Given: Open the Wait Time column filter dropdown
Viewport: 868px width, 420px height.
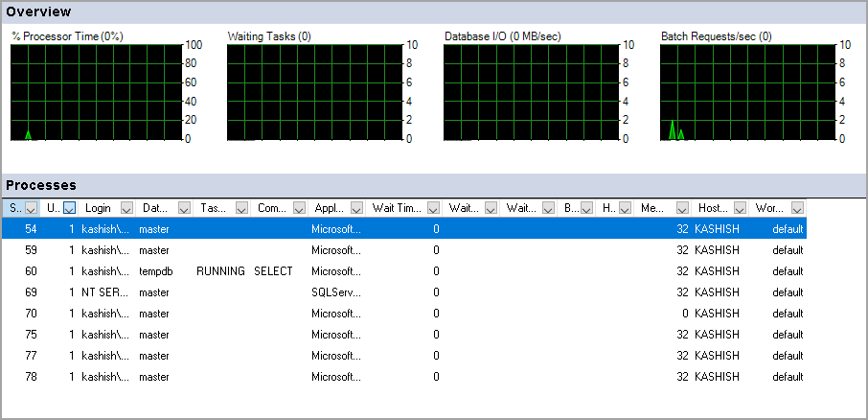Looking at the screenshot, I should point(433,208).
